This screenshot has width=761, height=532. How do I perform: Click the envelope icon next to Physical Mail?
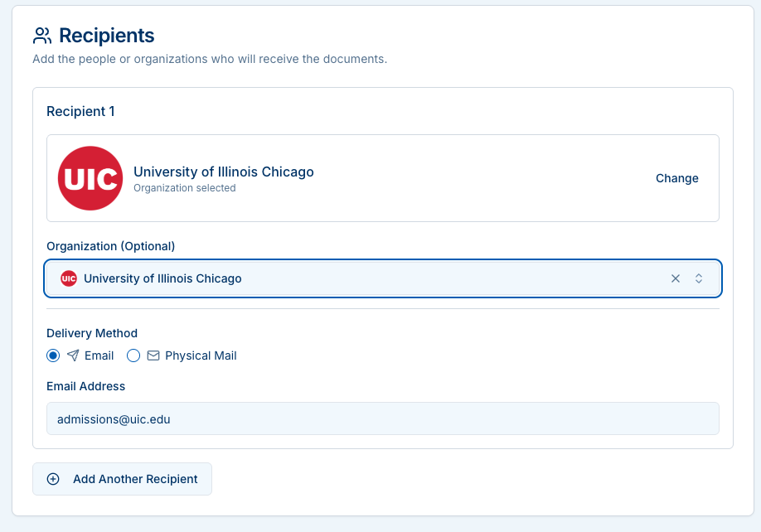pos(153,355)
